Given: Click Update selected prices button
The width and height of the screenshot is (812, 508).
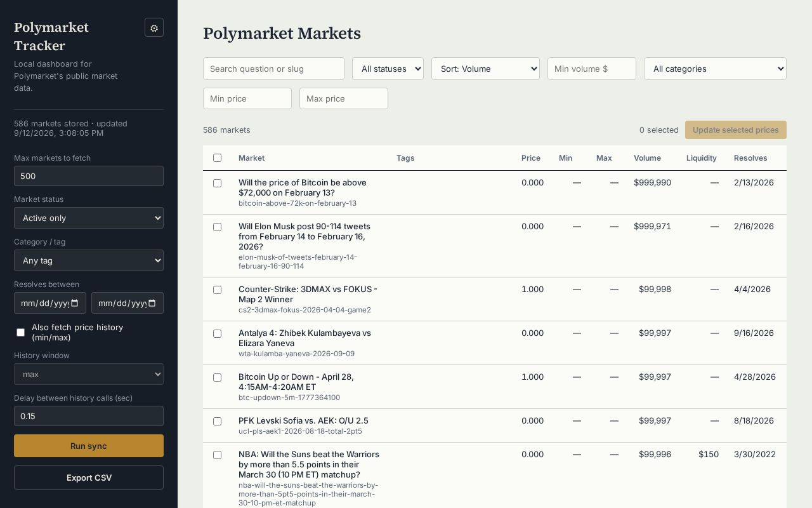Looking at the screenshot, I should (x=736, y=130).
